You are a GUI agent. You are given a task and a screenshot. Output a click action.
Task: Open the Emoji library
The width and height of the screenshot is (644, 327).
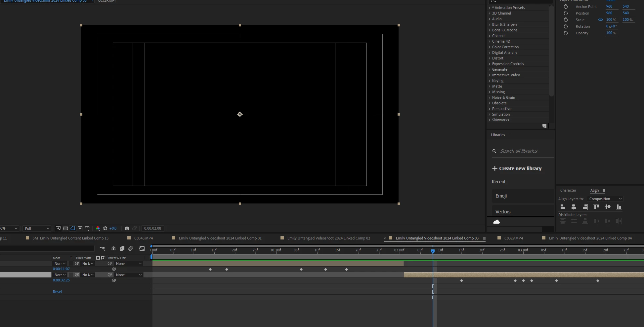pyautogui.click(x=523, y=196)
